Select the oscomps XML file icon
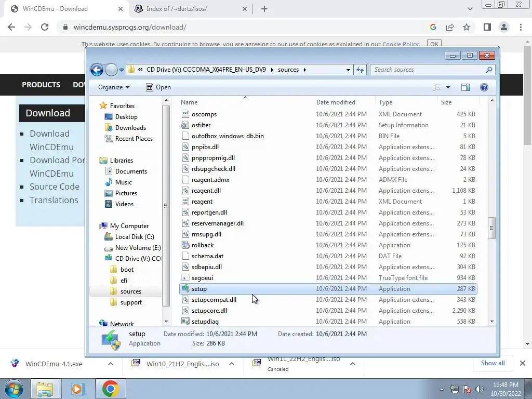 click(185, 114)
